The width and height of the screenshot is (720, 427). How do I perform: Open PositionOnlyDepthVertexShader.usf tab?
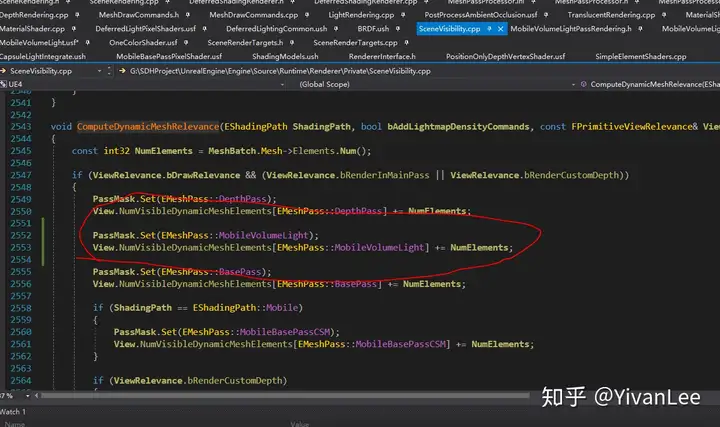pyautogui.click(x=506, y=56)
